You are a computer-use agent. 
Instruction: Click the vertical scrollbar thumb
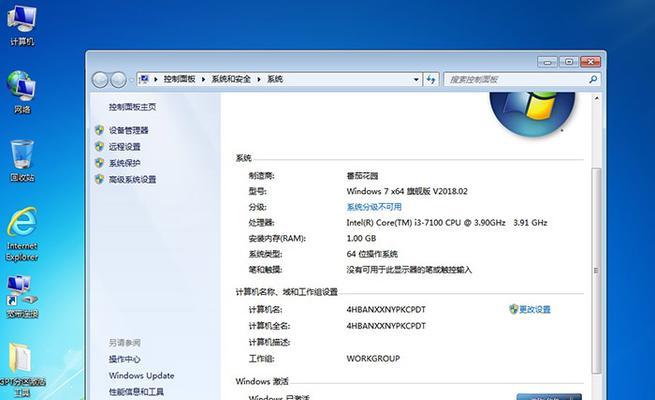point(597,271)
